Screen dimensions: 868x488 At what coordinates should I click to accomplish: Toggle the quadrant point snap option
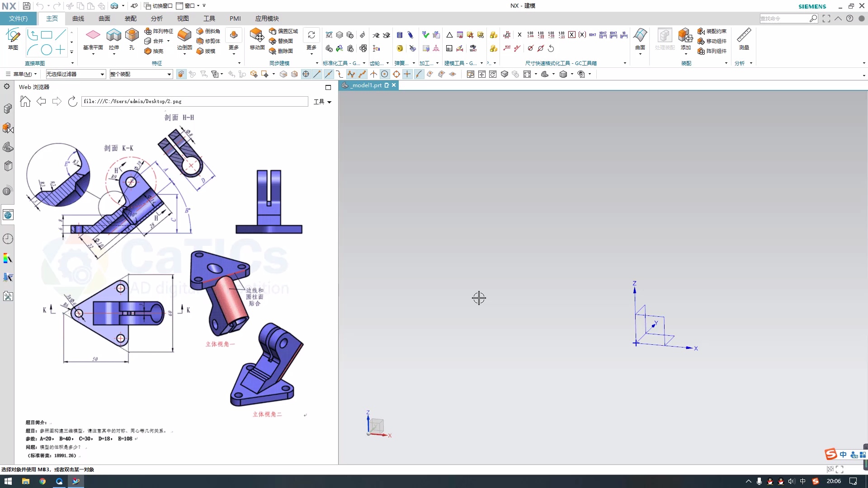pyautogui.click(x=396, y=74)
